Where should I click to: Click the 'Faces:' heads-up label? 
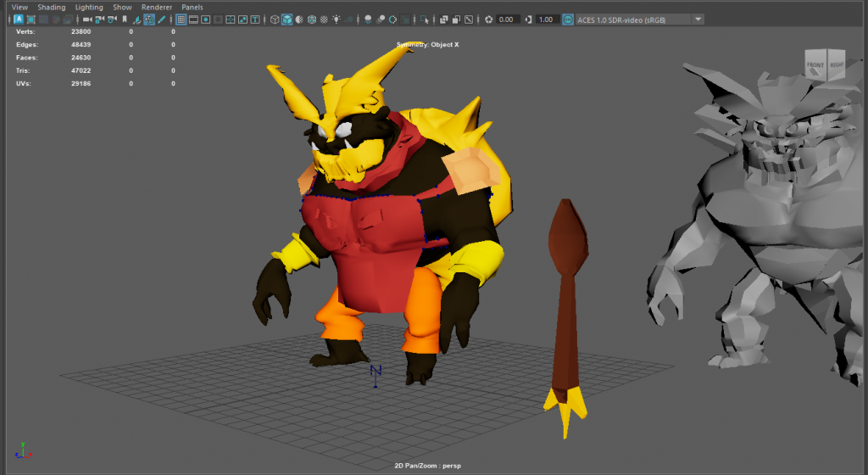tap(26, 58)
